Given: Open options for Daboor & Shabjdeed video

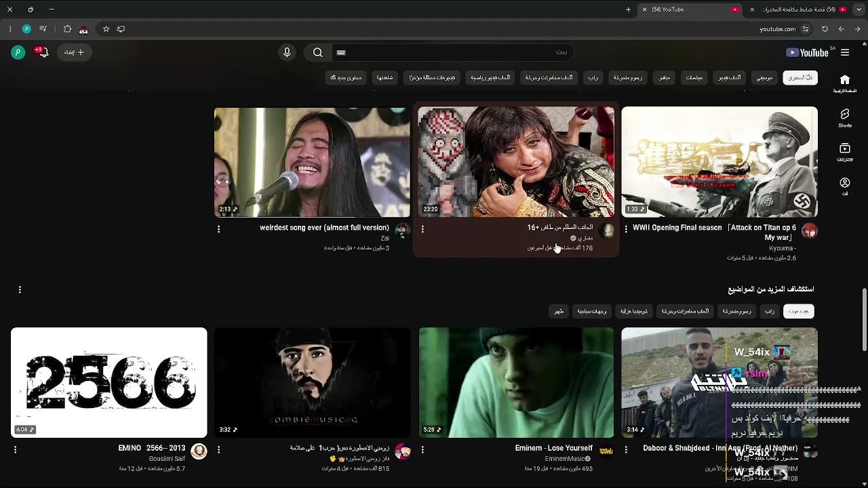Looking at the screenshot, I should [626, 449].
